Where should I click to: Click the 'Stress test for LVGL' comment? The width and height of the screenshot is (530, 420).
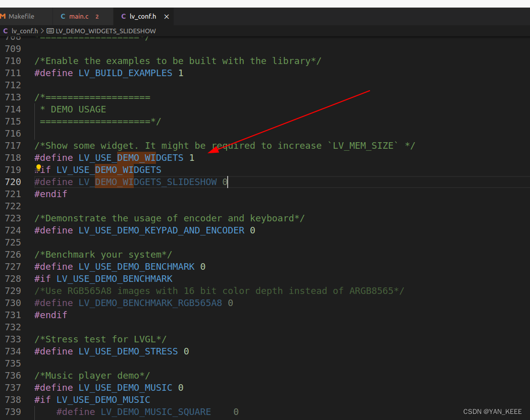tap(100, 339)
